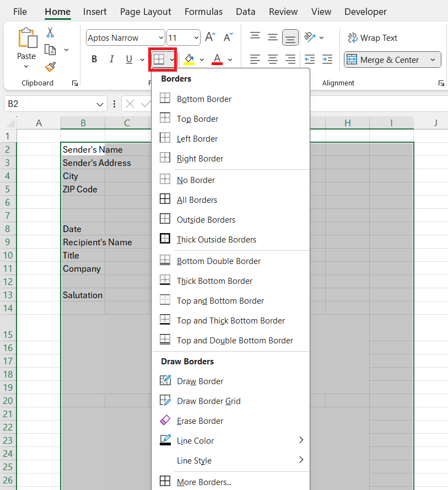Open the Name Box dropdown arrow
The height and width of the screenshot is (490, 448).
click(100, 104)
